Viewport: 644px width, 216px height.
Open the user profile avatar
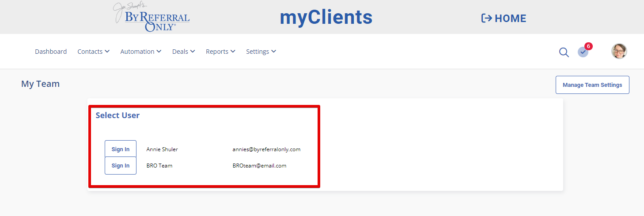[x=619, y=51]
